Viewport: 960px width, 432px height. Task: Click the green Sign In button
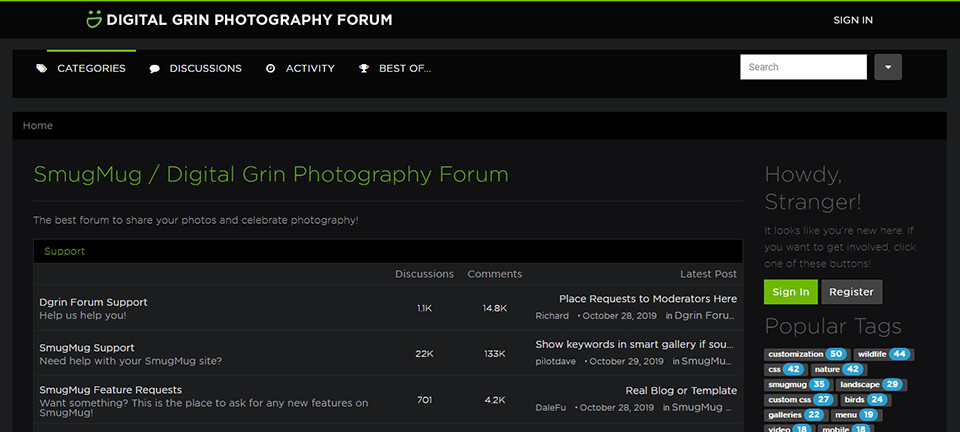790,292
